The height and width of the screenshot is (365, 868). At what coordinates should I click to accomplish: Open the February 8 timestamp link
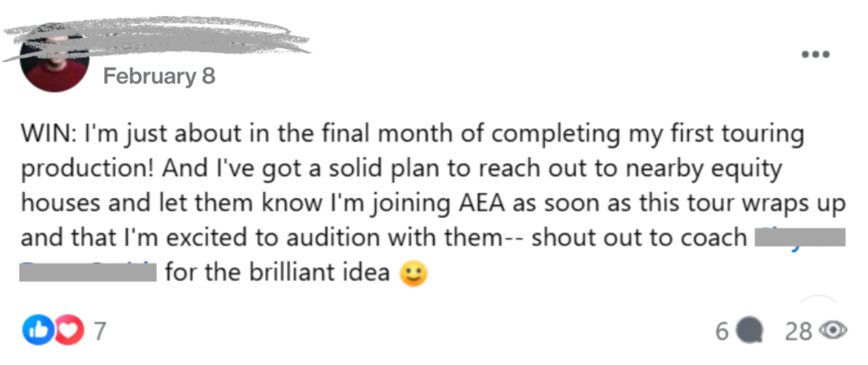pos(159,76)
